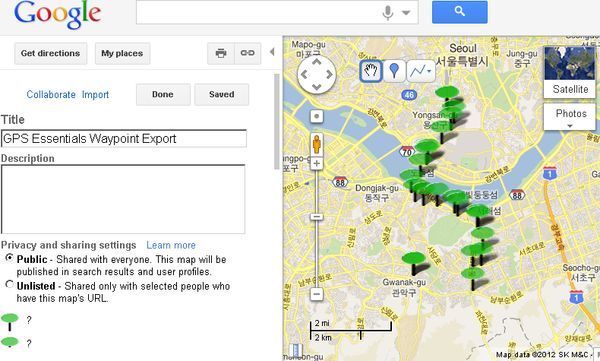Zoom out with the minus button
Viewport: 600px width, 361px height.
(316, 294)
